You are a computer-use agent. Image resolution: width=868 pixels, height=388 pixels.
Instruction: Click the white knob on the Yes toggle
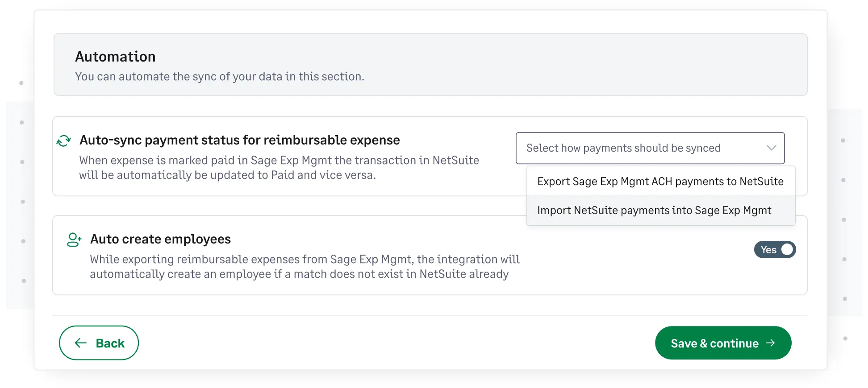pyautogui.click(x=787, y=250)
